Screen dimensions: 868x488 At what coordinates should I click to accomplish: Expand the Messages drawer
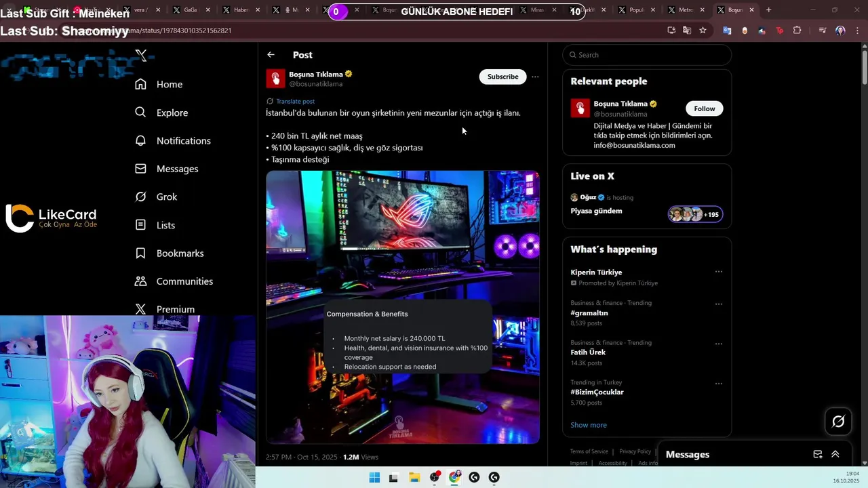click(x=835, y=454)
